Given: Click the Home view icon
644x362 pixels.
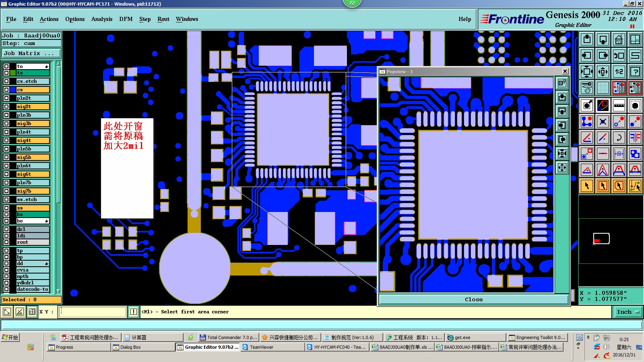Looking at the screenshot, I should (619, 40).
